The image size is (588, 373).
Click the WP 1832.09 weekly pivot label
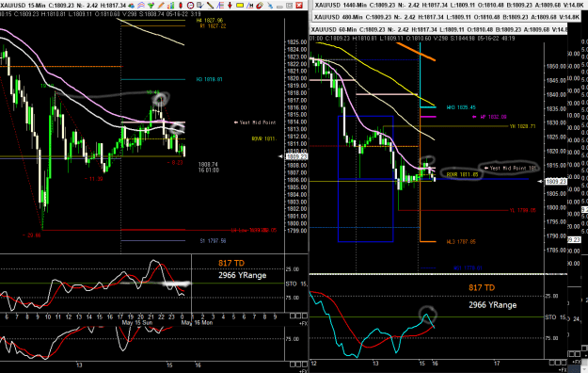click(x=493, y=117)
